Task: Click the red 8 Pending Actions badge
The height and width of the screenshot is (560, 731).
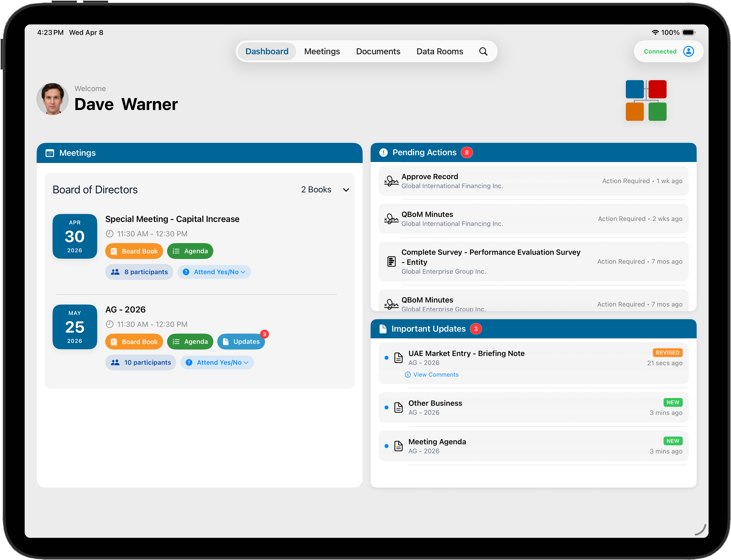Action: [467, 152]
